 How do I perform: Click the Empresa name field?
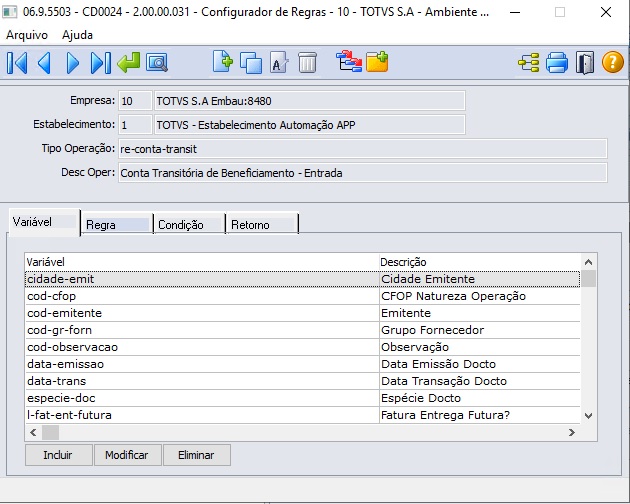click(x=310, y=101)
